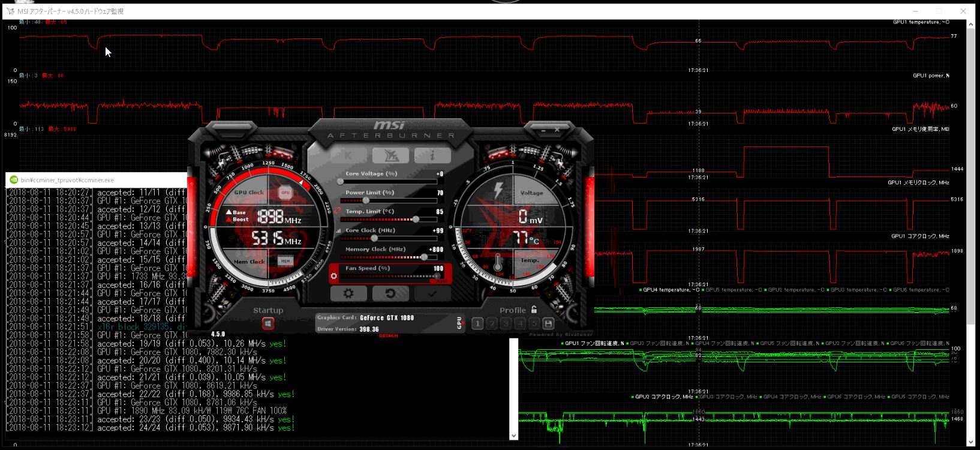Click the Memory Clock value +800
Screen dimensions: 980x450
[437, 250]
